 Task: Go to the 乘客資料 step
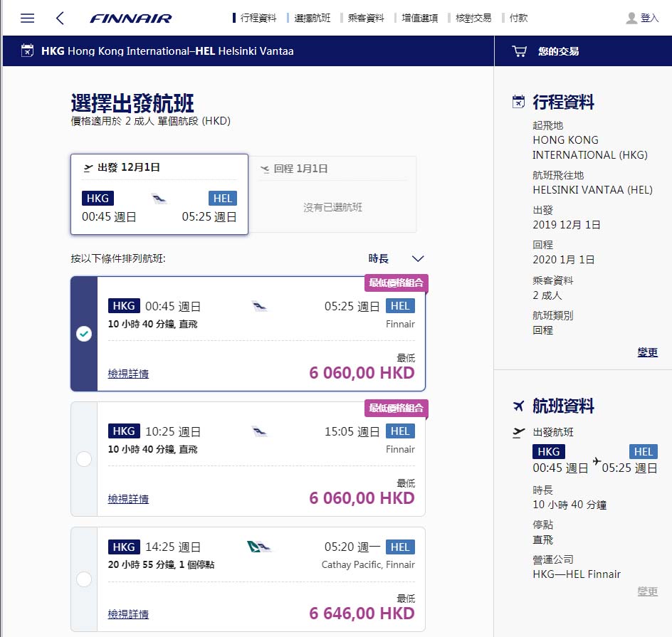coord(366,18)
